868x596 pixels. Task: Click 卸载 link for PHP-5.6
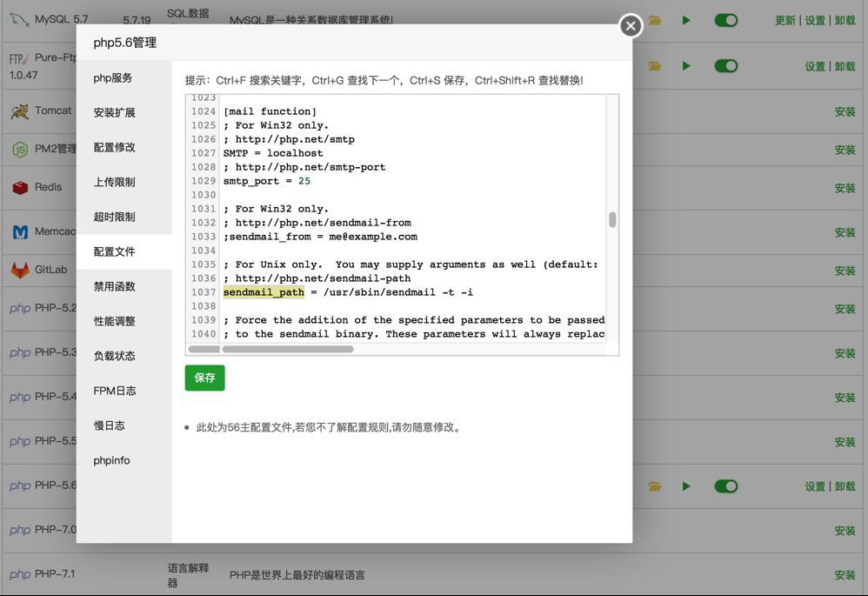845,486
